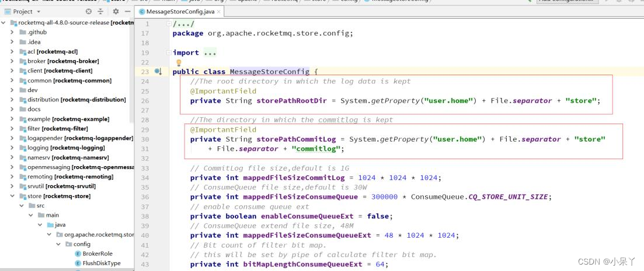Image resolution: width=644 pixels, height=271 pixels.
Task: Click the store module folder icon
Action: 23,196
